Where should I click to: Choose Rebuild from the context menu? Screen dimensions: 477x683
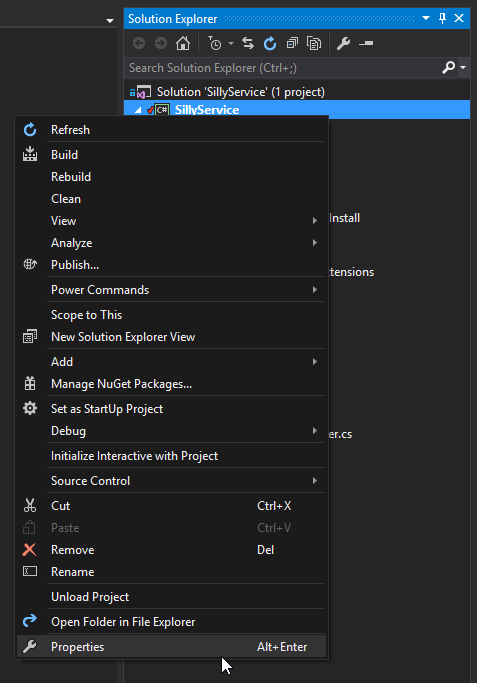coord(171,177)
